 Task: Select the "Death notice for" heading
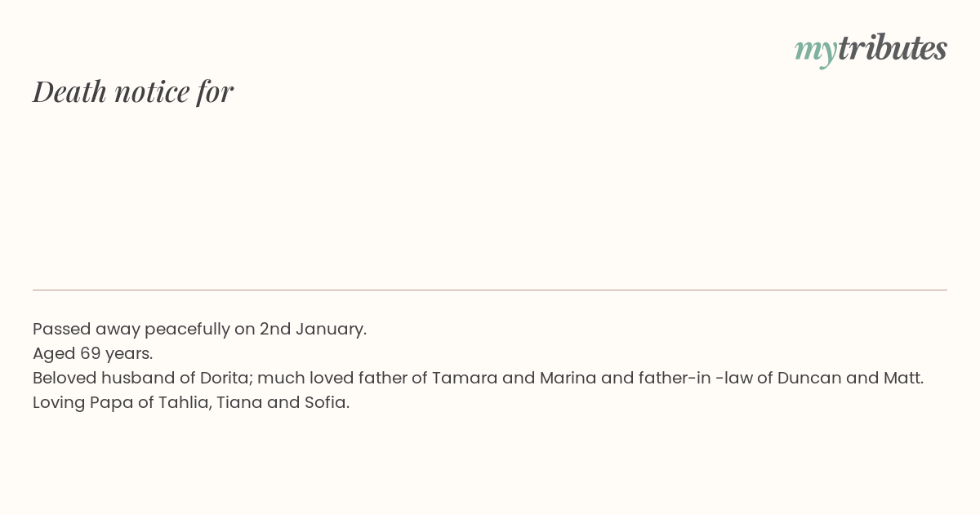(133, 91)
